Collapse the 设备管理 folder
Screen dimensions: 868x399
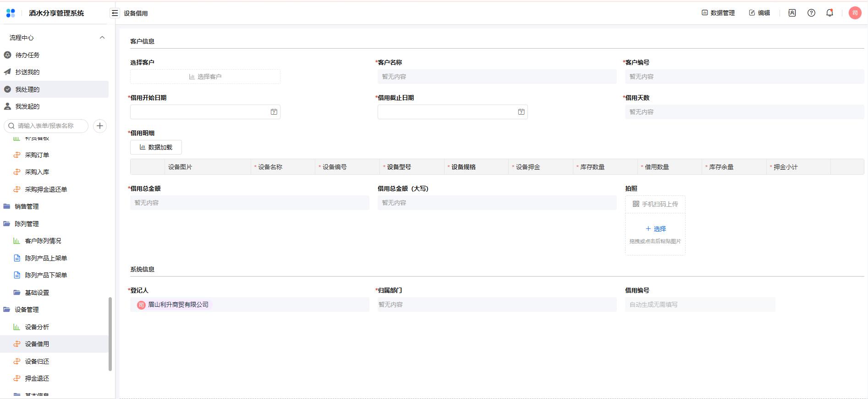(54, 310)
